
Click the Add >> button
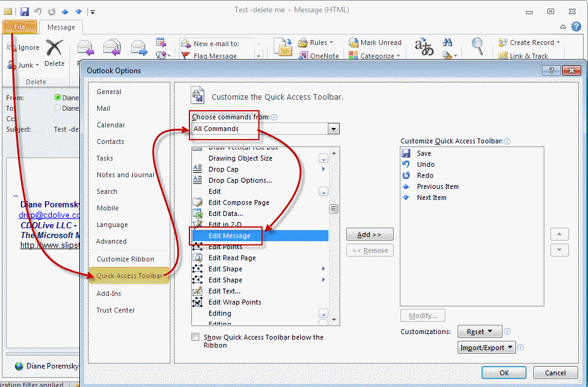369,234
